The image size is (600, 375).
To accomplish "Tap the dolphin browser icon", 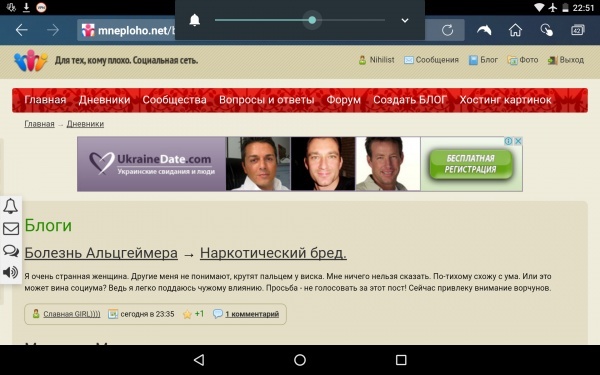I will [x=484, y=30].
